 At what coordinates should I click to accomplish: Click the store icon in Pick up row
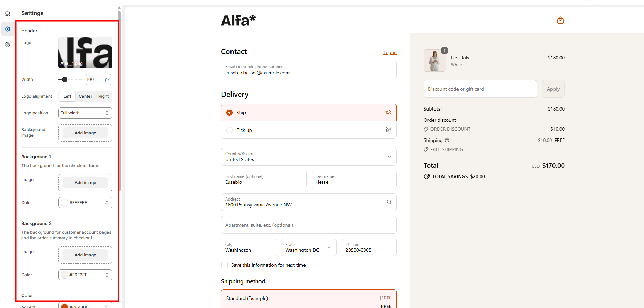point(388,130)
